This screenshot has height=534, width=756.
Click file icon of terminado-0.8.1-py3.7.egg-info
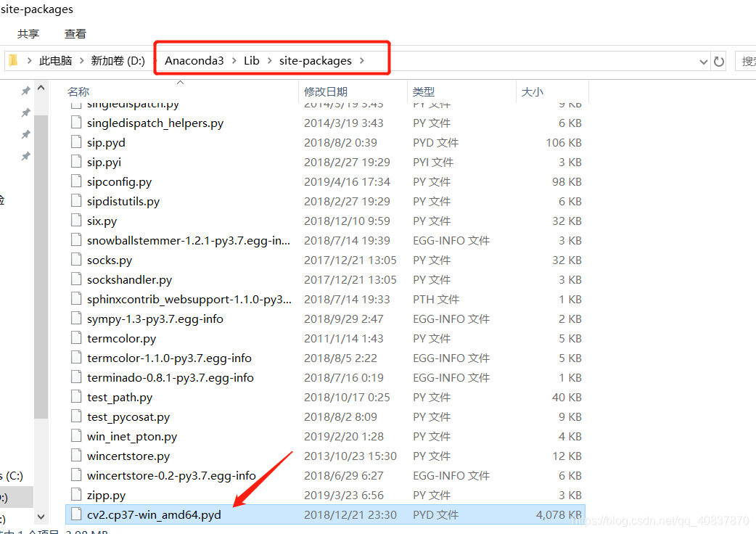click(76, 377)
